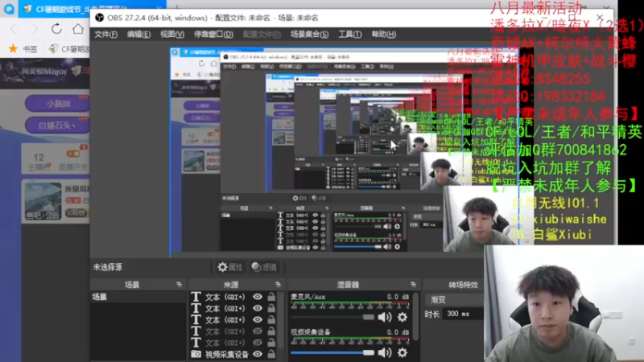Click the 阿灵顿Major banner in browser

point(45,72)
